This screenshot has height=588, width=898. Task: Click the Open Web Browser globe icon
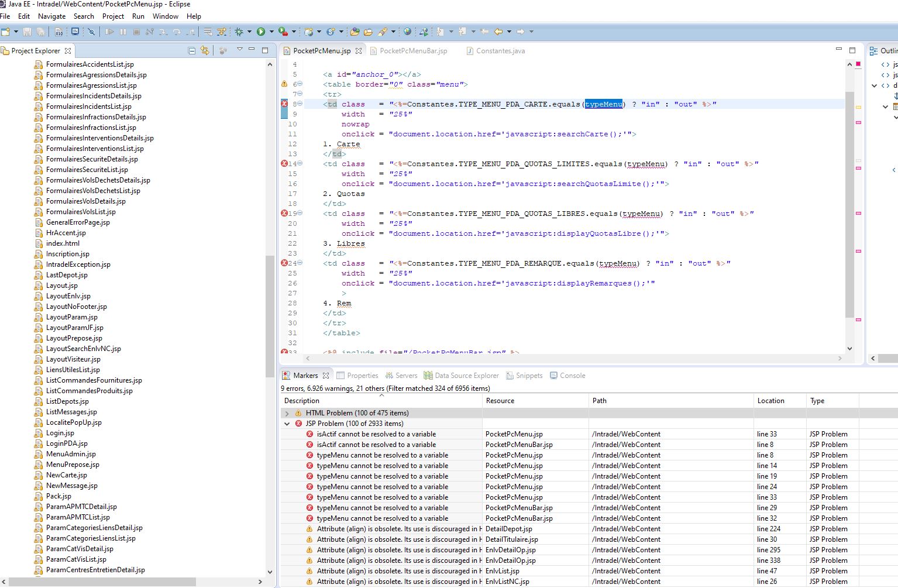[x=407, y=32]
